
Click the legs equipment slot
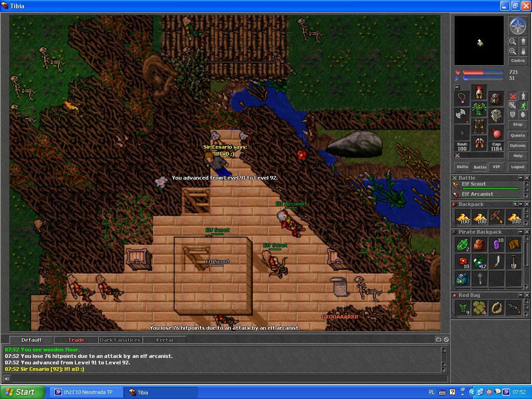click(479, 126)
